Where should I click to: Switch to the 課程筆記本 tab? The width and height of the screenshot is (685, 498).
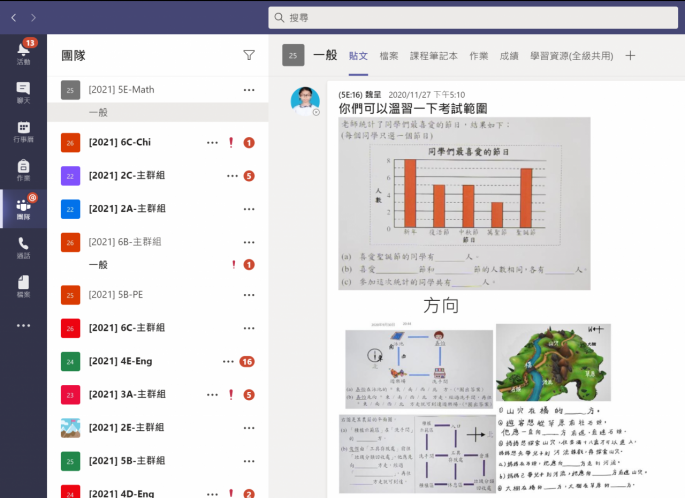[x=434, y=56]
